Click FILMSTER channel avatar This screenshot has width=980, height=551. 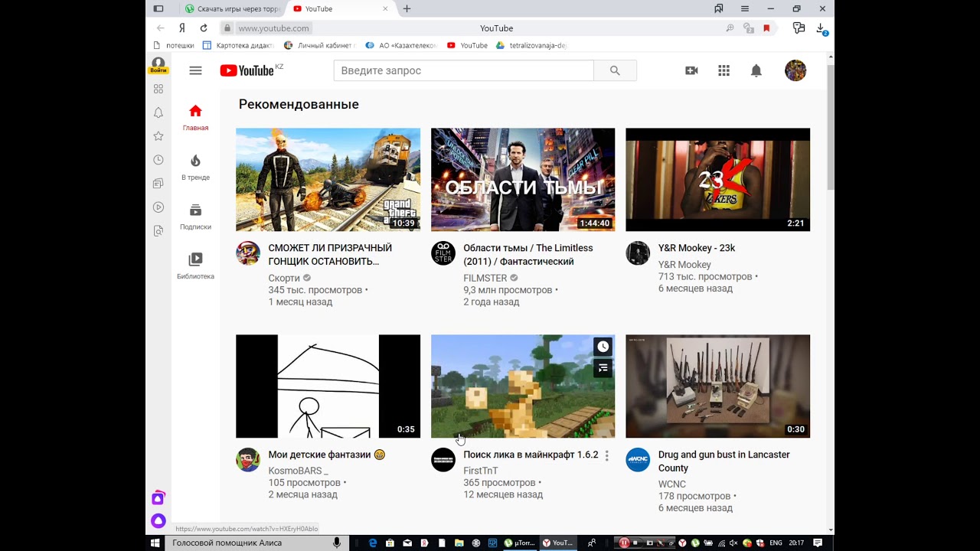coord(443,253)
